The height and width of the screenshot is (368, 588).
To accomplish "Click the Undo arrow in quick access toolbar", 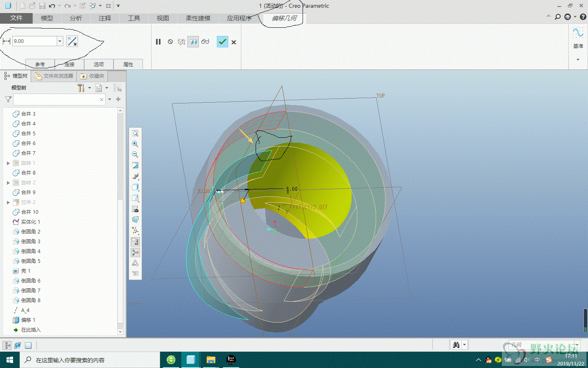I will coord(52,6).
